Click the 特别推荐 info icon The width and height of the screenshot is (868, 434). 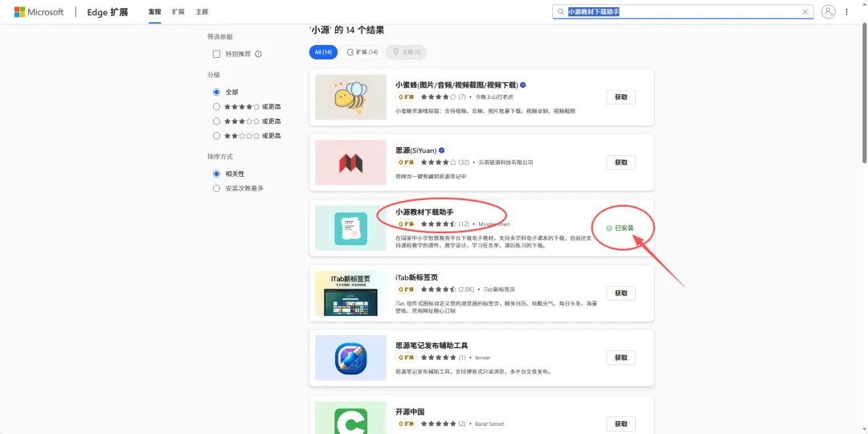point(258,54)
